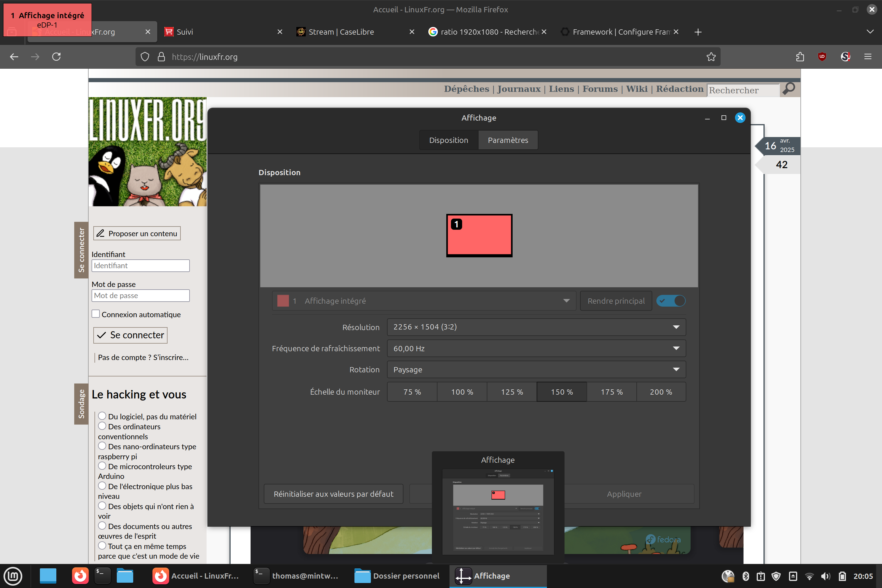Select the 'Du logiciel, pas du matériel' option

pyautogui.click(x=102, y=416)
